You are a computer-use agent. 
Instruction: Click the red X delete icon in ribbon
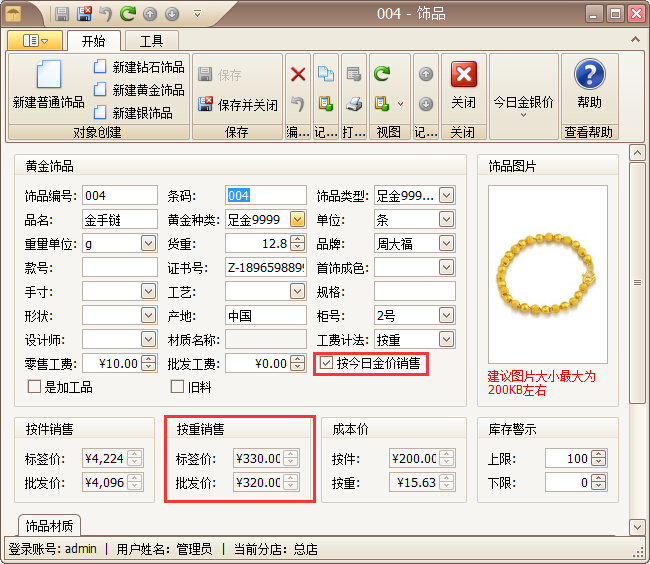(x=298, y=75)
